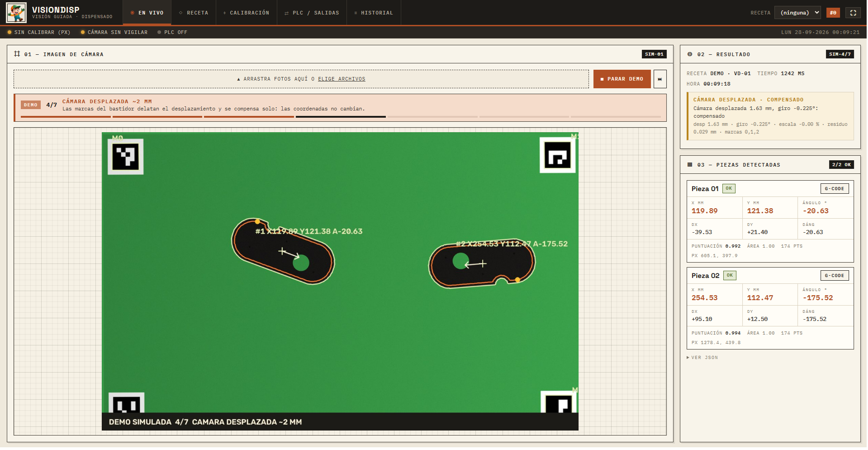This screenshot has width=868, height=450.
Task: Open G-CODE for Pieza 01
Action: tap(835, 189)
